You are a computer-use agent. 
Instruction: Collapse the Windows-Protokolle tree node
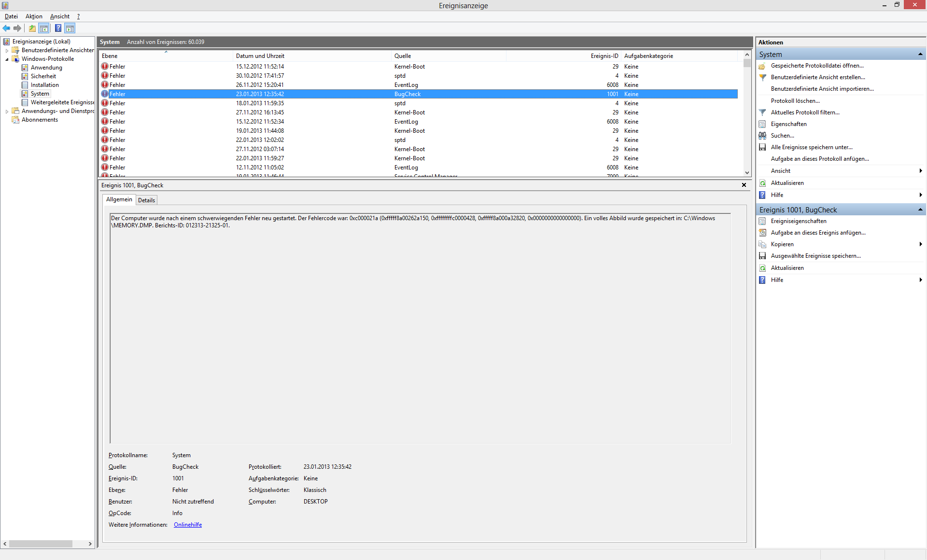tap(7, 59)
